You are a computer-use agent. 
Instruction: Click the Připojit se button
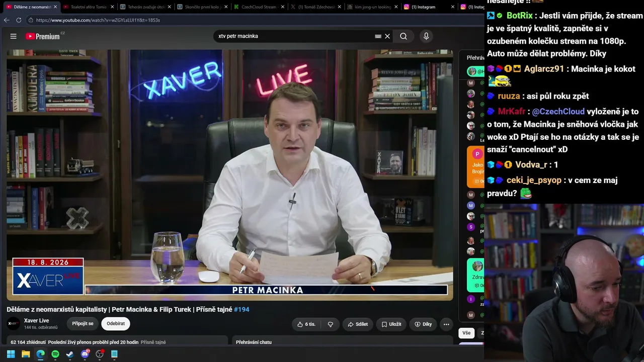(x=83, y=324)
